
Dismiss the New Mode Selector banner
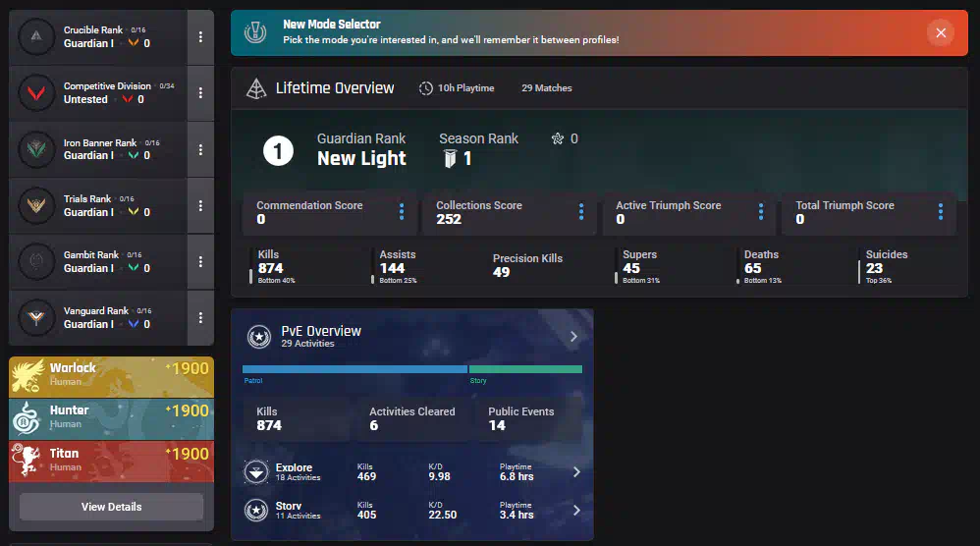pos(941,32)
